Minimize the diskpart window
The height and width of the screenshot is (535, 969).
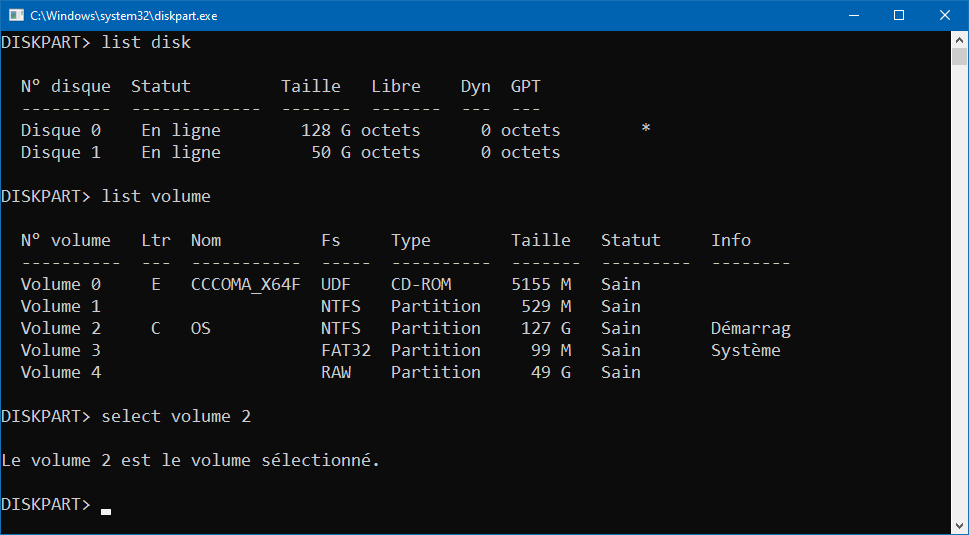[x=854, y=15]
